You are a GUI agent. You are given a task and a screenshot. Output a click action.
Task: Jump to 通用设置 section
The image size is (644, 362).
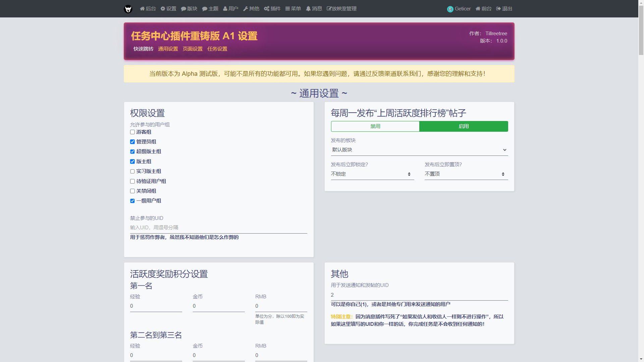pyautogui.click(x=168, y=49)
